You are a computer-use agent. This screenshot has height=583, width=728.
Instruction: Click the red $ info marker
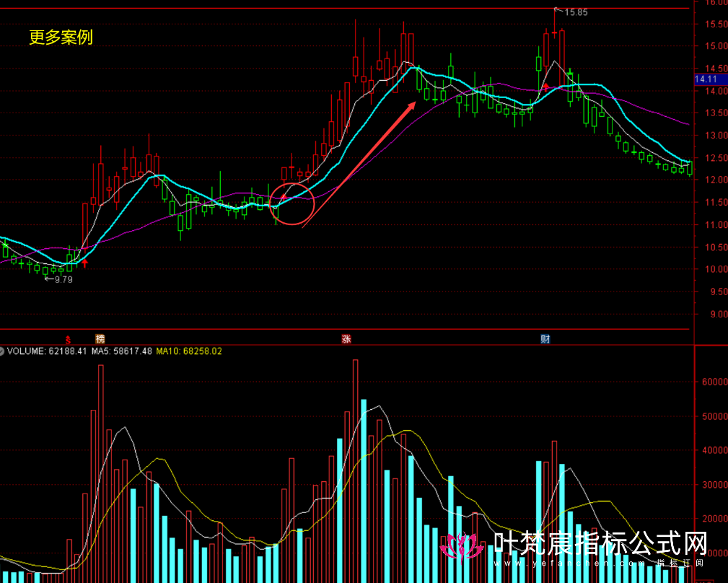click(69, 339)
